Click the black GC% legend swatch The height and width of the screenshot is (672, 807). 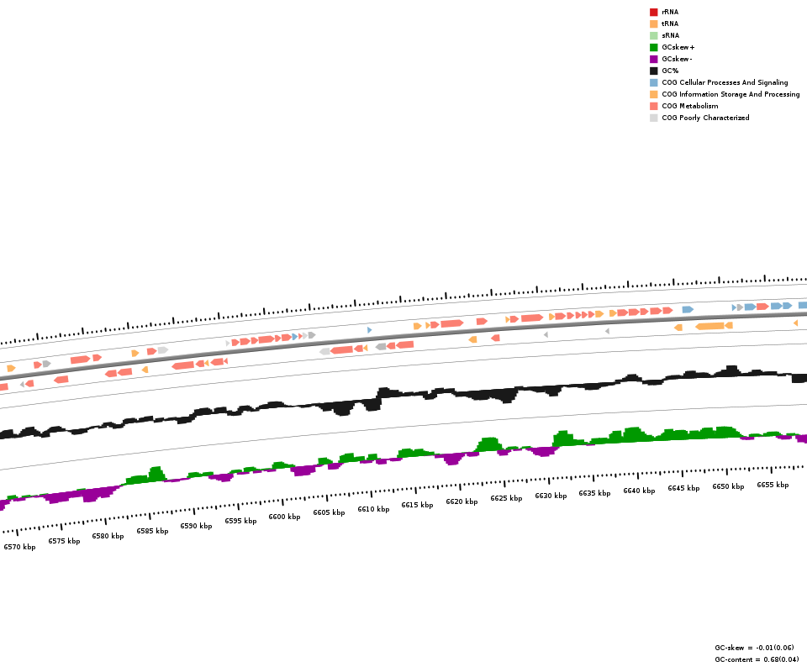point(653,71)
